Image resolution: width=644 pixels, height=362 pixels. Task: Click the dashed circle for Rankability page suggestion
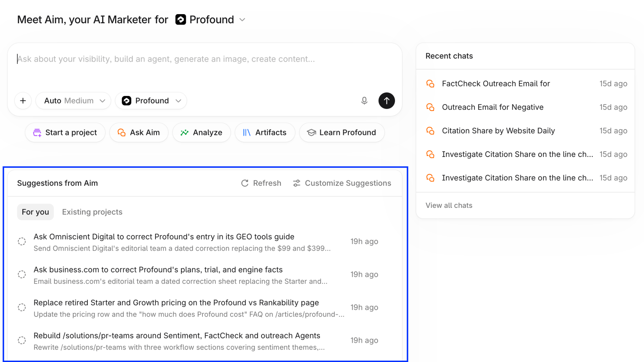point(22,307)
